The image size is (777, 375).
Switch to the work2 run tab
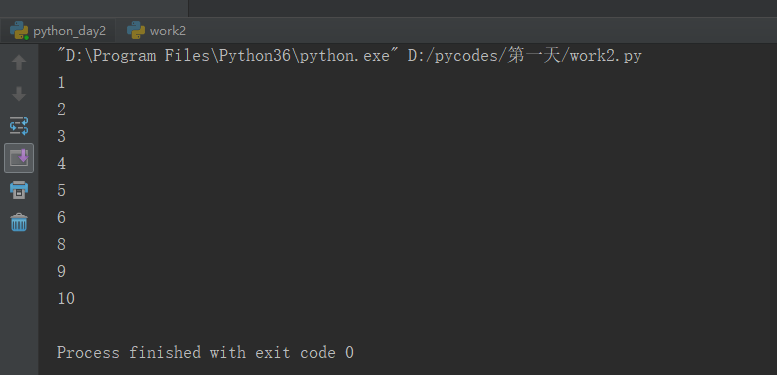point(156,31)
